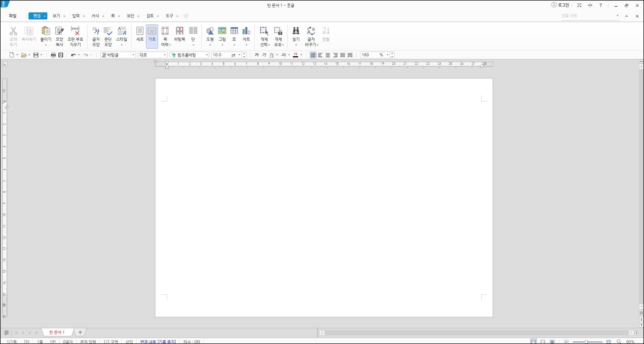The width and height of the screenshot is (644, 344).
Task: Toggle underline 가 formatting
Action: [271, 55]
